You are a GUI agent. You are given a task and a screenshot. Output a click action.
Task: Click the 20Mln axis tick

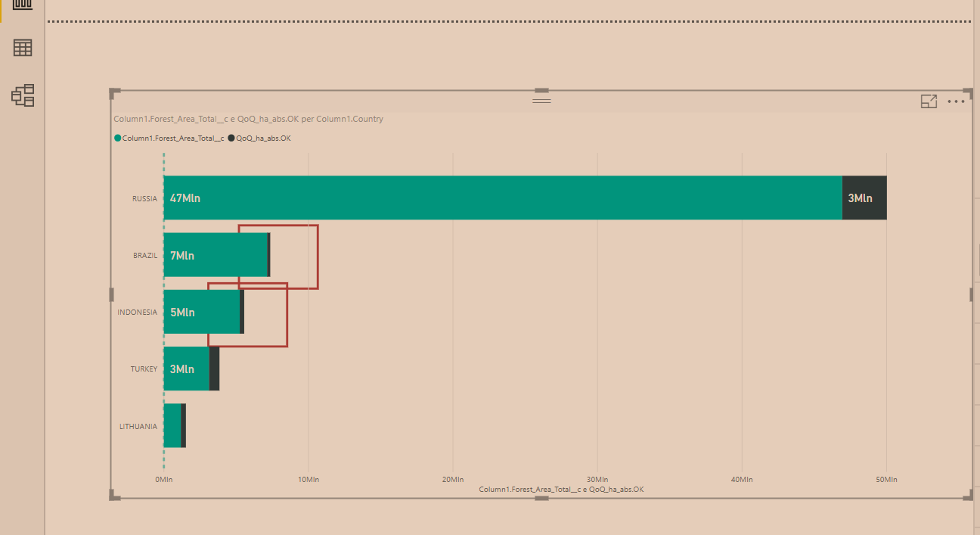[x=452, y=480]
